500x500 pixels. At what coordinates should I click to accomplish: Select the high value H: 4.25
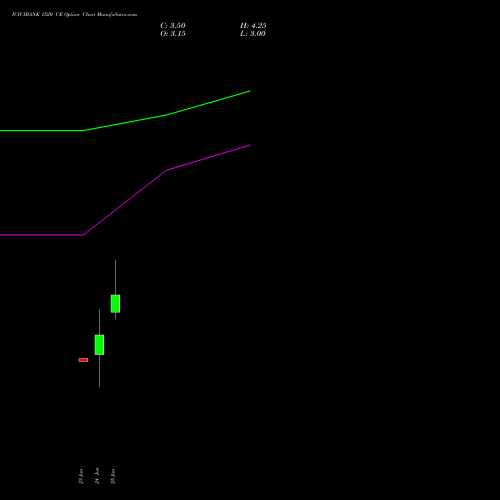(x=253, y=26)
